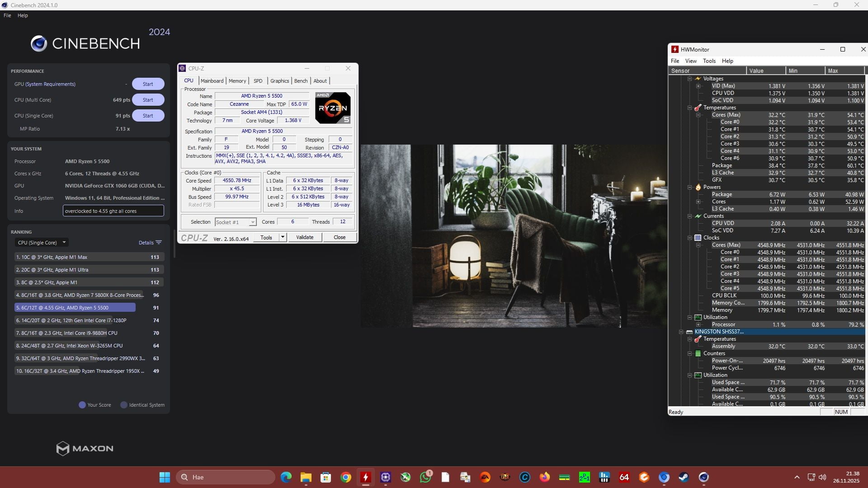
Task: Open the HWMonitor Tools menu
Action: click(709, 61)
